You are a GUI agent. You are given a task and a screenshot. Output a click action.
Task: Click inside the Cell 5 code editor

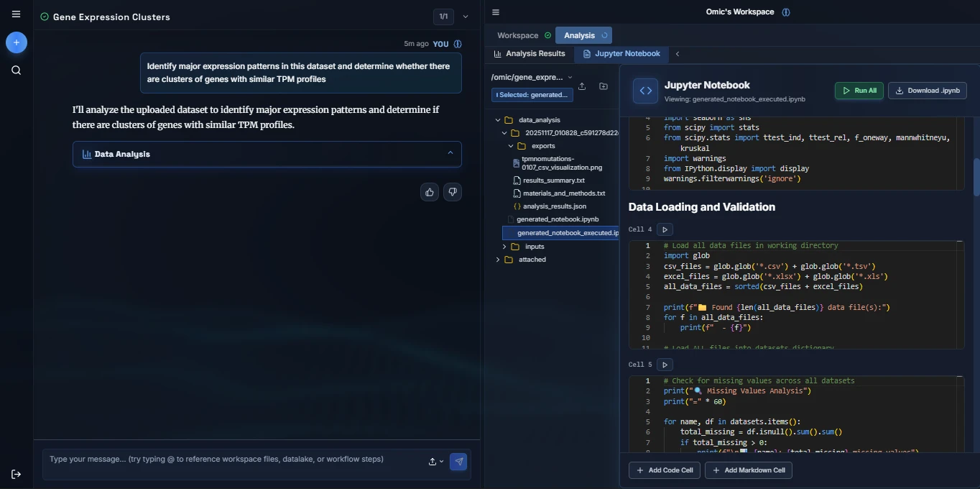(796, 414)
